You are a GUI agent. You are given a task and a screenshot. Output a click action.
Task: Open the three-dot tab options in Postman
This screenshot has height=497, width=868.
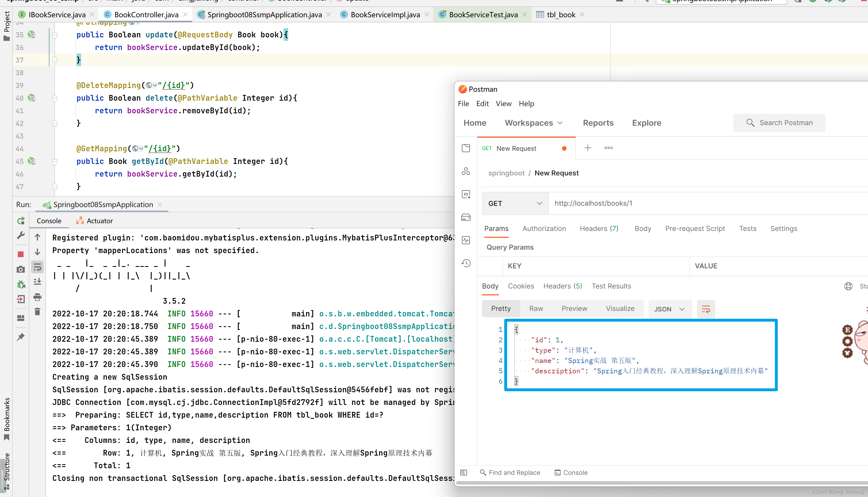tap(608, 148)
